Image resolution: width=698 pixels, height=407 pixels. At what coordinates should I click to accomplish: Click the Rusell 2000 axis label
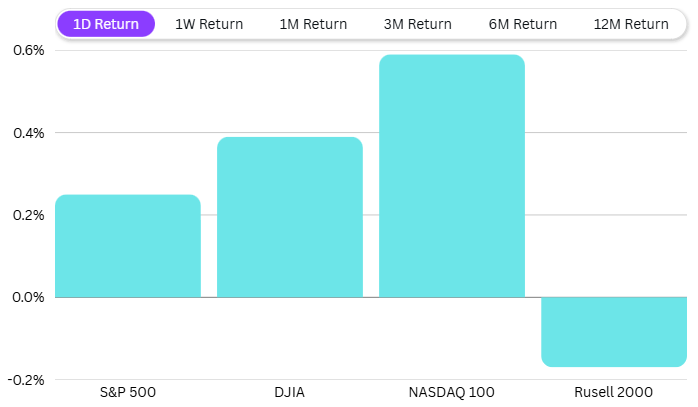[614, 391]
